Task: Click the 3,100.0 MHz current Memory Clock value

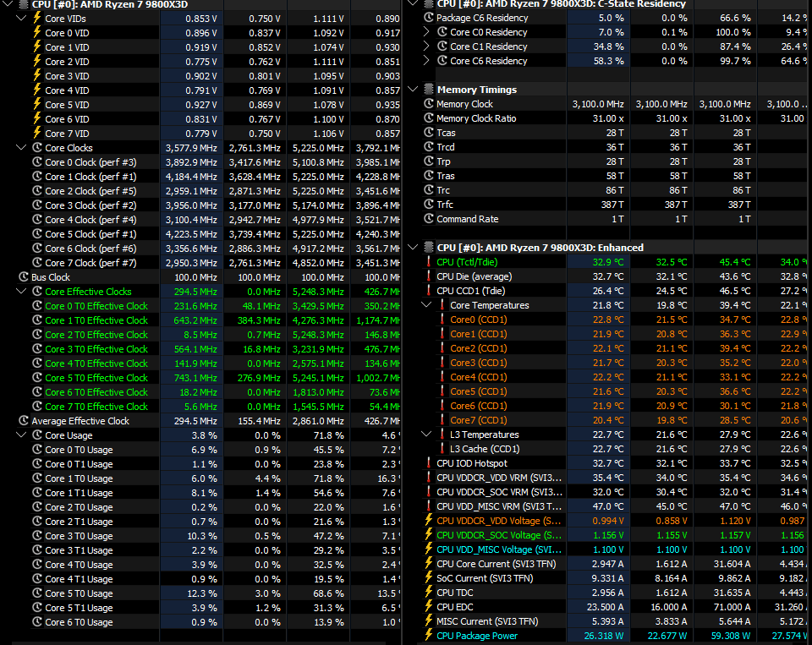Action: (598, 104)
